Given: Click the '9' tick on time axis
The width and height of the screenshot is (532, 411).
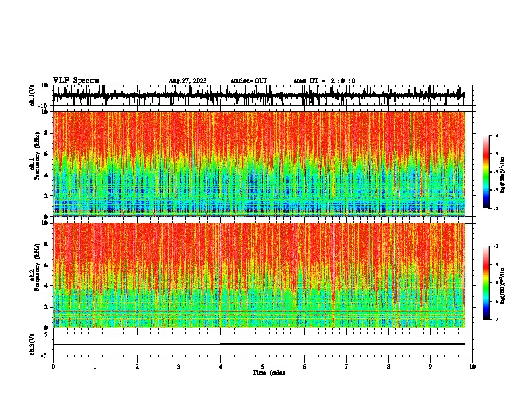Looking at the screenshot, I should [430, 367].
